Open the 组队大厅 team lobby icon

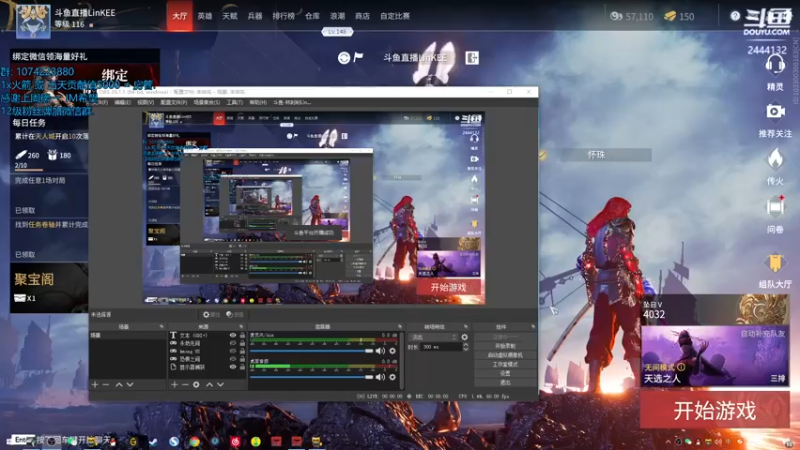coord(775,262)
